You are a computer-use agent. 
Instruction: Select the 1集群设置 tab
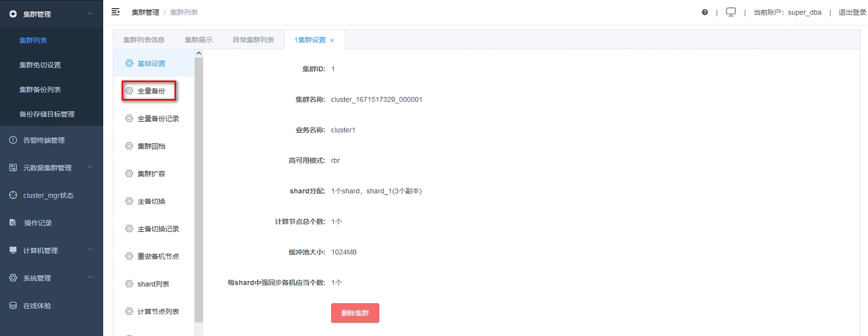310,40
